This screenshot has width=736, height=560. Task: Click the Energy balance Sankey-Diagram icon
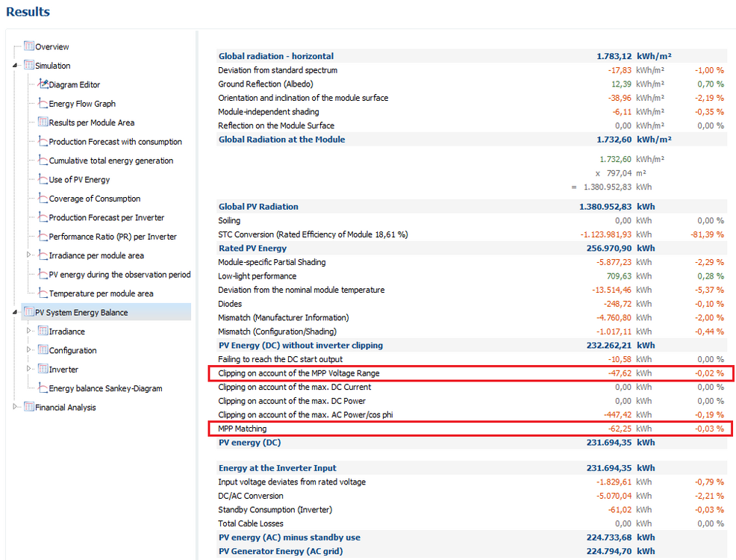(x=43, y=388)
